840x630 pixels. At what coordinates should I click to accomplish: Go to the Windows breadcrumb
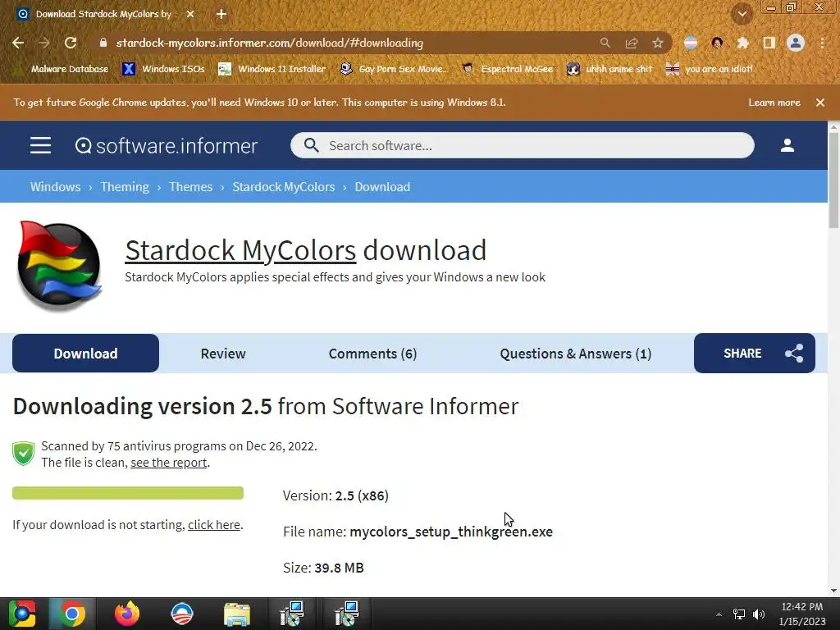pos(55,187)
